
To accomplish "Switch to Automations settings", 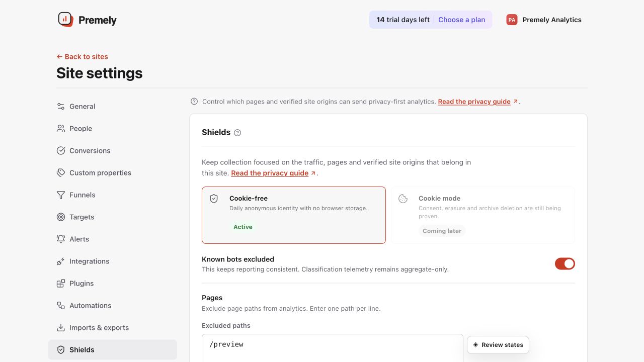I will pos(113,306).
